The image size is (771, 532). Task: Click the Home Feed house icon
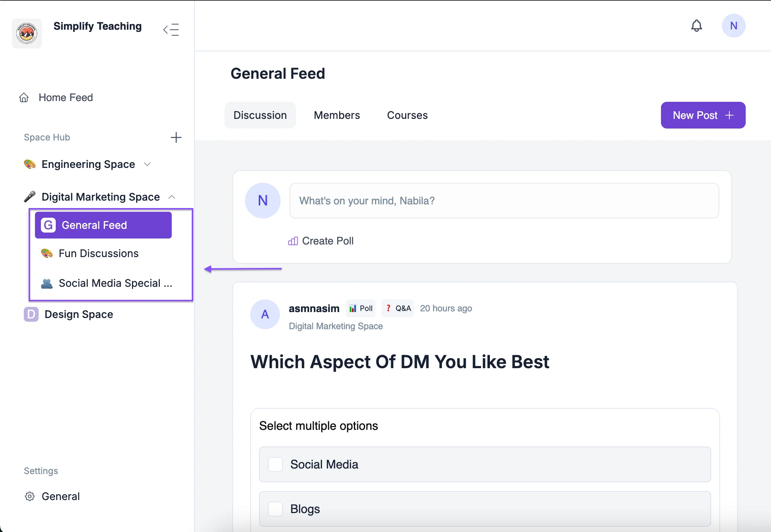[x=24, y=97]
